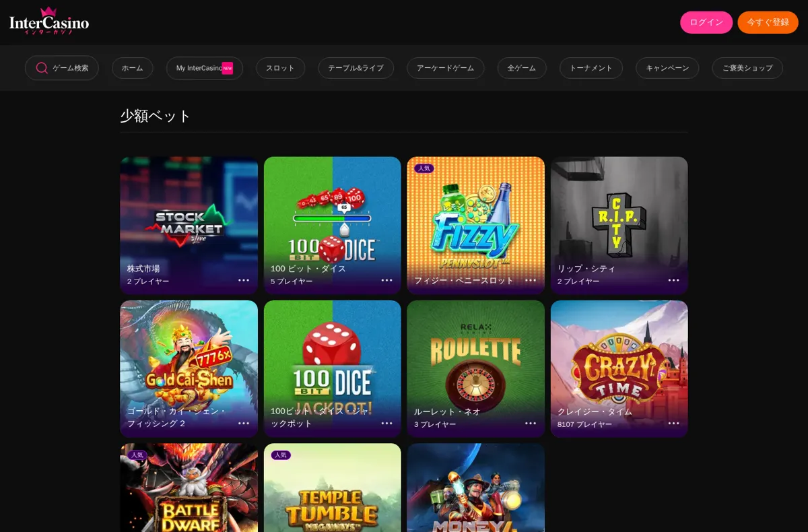Open トーナメント page

[x=591, y=68]
